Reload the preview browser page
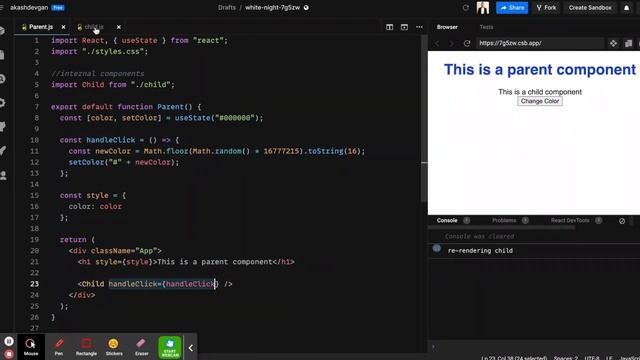 (467, 43)
